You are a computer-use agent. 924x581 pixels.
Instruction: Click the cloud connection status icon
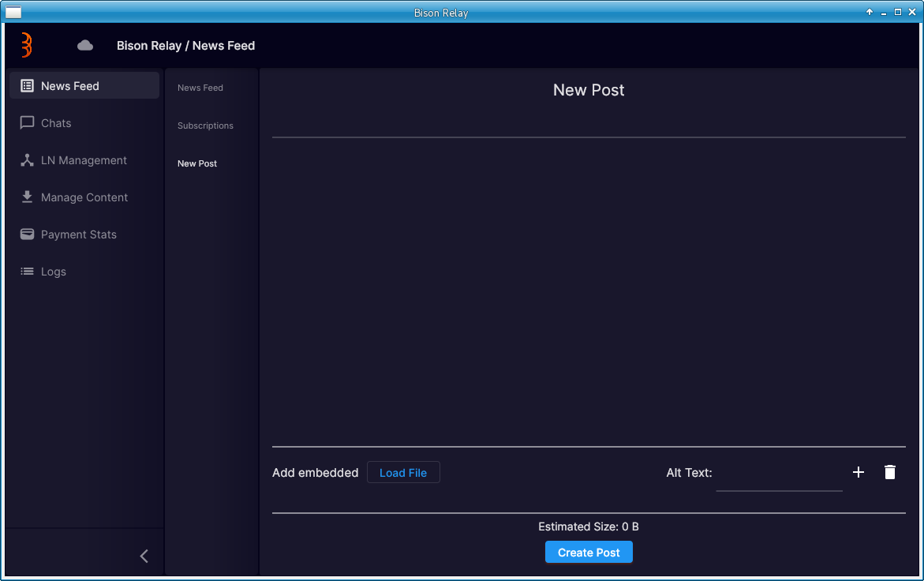tap(84, 45)
